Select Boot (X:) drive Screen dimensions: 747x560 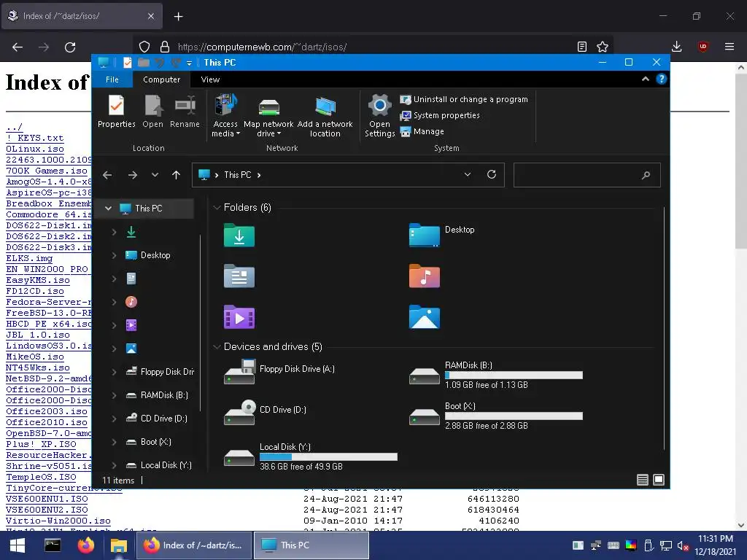click(x=495, y=416)
